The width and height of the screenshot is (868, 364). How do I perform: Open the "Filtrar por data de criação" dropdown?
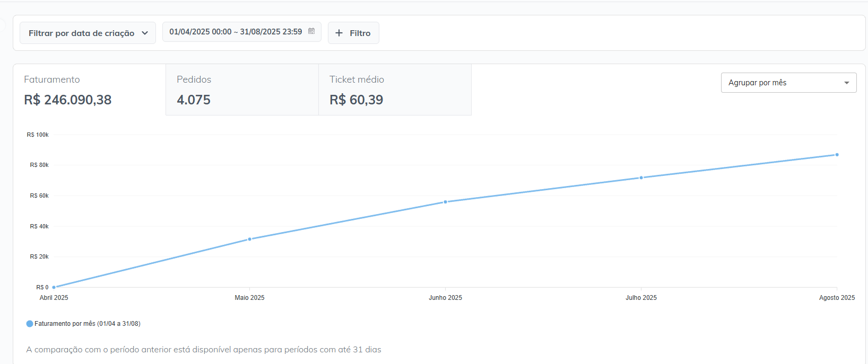click(x=88, y=33)
